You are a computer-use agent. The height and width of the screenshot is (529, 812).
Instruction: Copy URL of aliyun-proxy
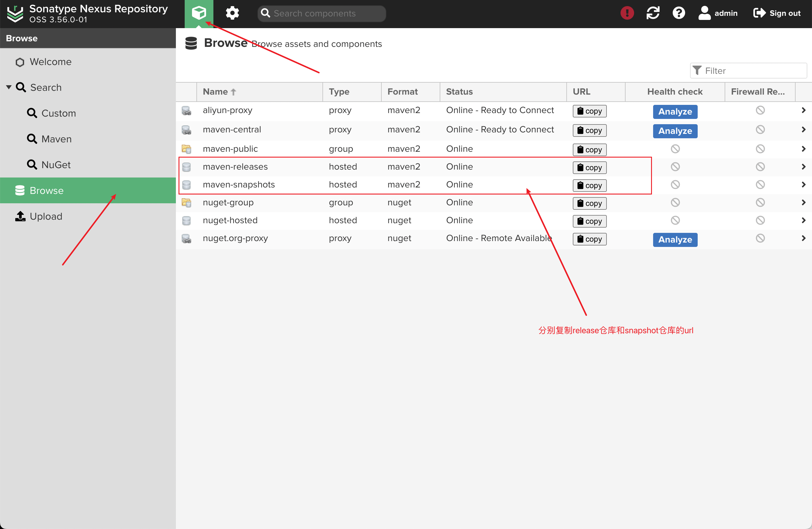[590, 111]
